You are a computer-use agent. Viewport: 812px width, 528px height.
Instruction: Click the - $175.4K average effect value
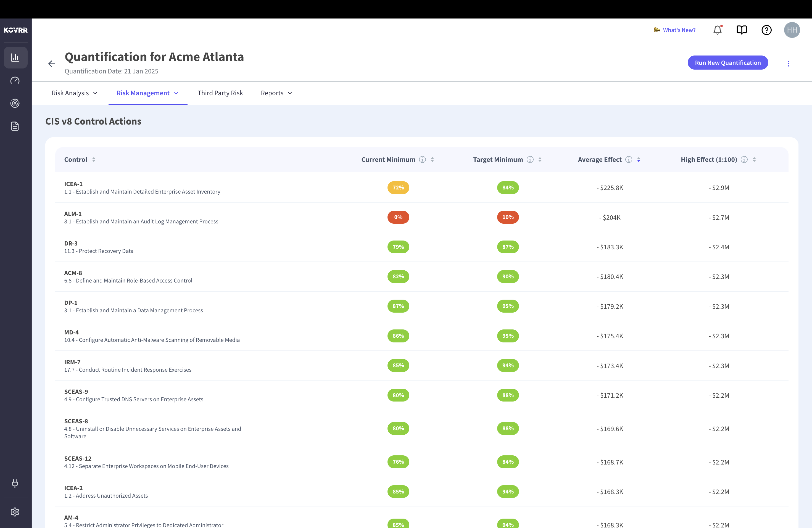(610, 336)
